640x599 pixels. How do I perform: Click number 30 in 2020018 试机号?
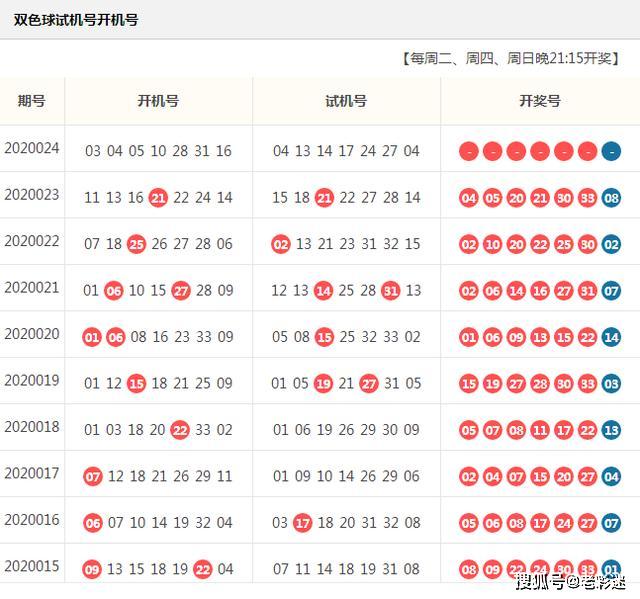pos(390,430)
